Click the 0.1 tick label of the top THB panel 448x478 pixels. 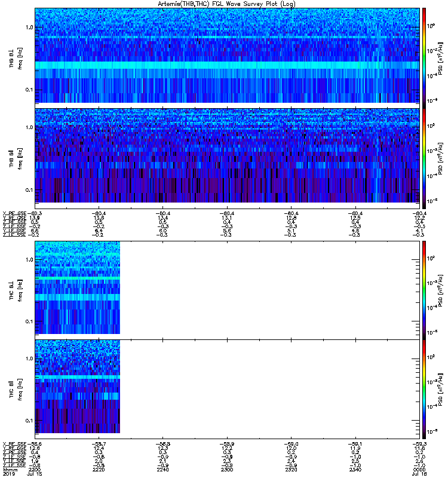(x=29, y=90)
